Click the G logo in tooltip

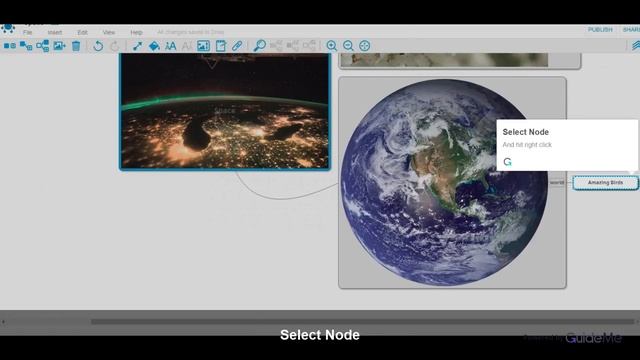click(507, 162)
